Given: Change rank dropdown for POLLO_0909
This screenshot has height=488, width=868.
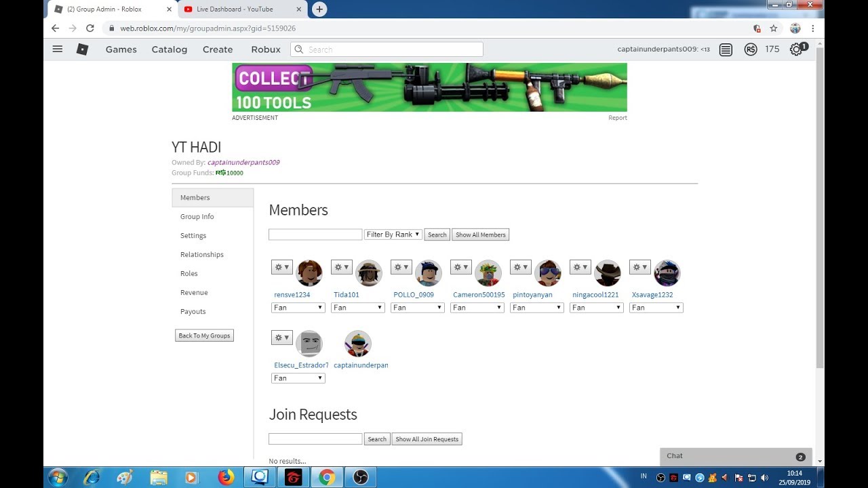Looking at the screenshot, I should [418, 308].
